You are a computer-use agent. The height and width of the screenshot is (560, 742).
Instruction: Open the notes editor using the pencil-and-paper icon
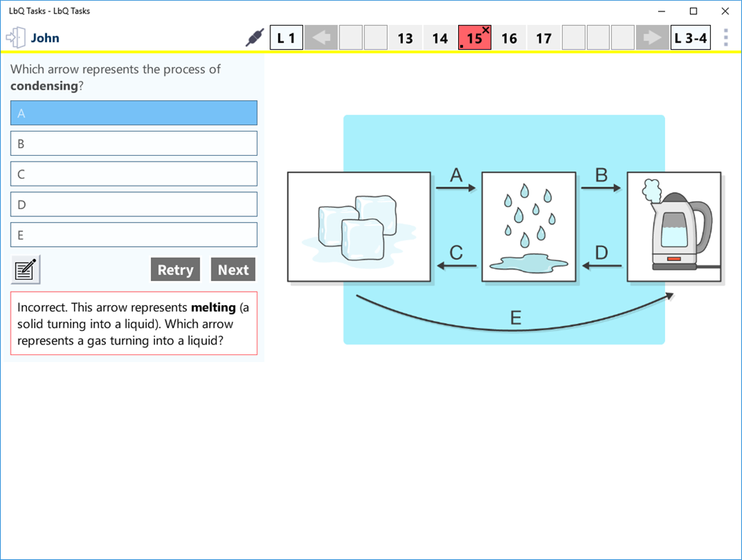[x=25, y=269]
